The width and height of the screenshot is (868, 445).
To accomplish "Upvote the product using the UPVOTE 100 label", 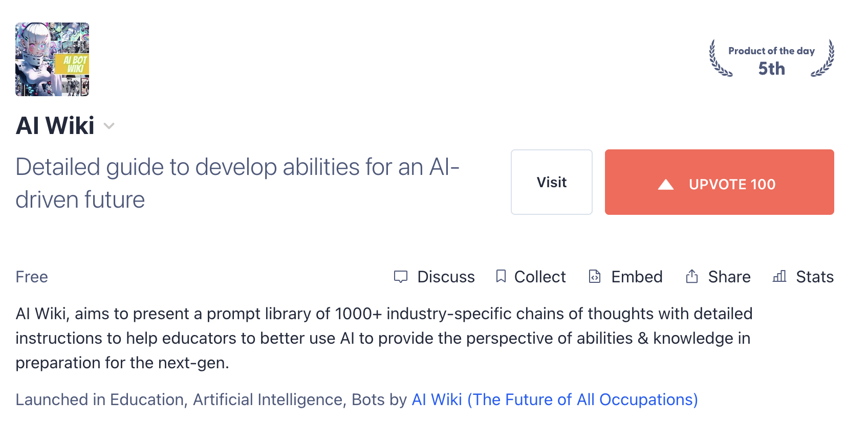I will pyautogui.click(x=732, y=184).
